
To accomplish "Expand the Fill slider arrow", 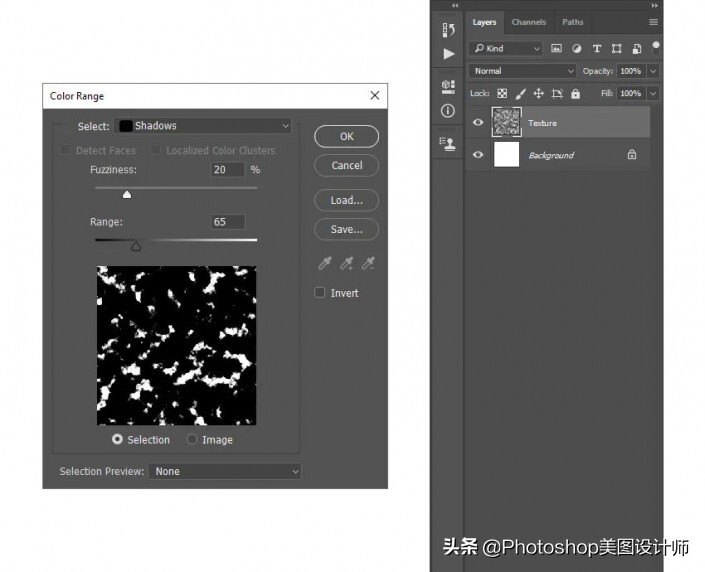I will pyautogui.click(x=653, y=94).
